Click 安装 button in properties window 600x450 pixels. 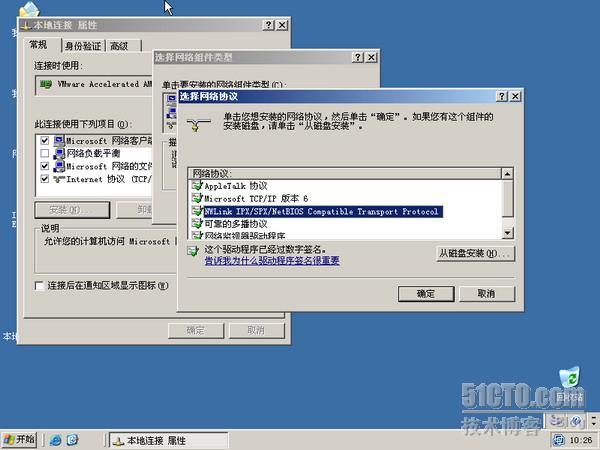(72, 210)
